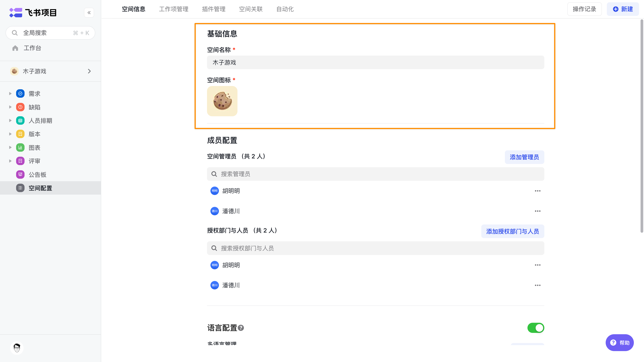
Task: Open the help question mark next to 语言配置
Action: (x=241, y=328)
